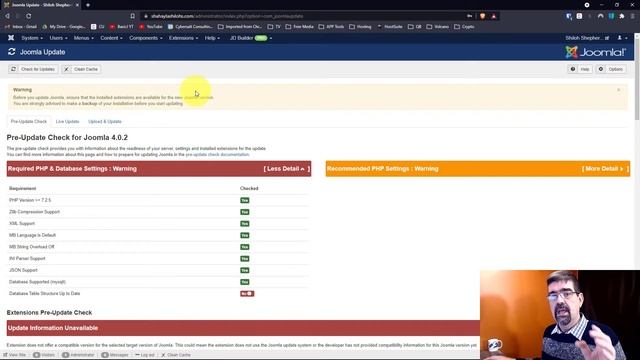Click the 'XML Support' requirement text
This screenshot has height=360, width=640.
coord(22,224)
